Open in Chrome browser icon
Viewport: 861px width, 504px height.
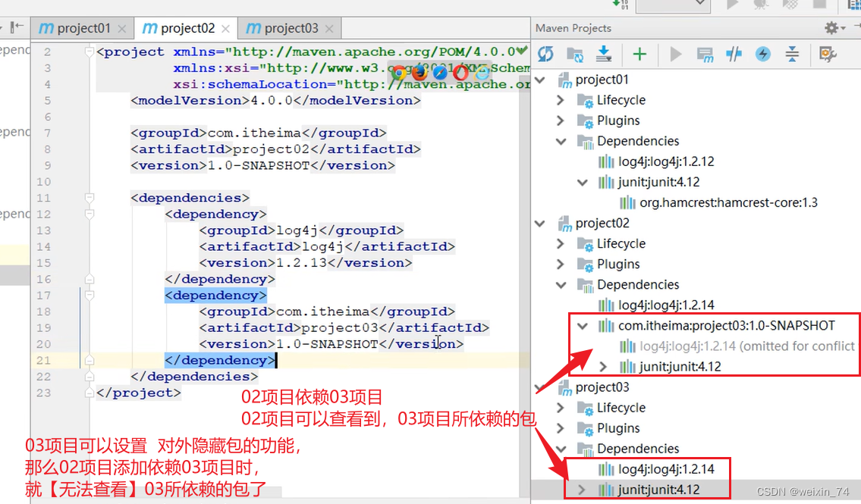point(399,73)
